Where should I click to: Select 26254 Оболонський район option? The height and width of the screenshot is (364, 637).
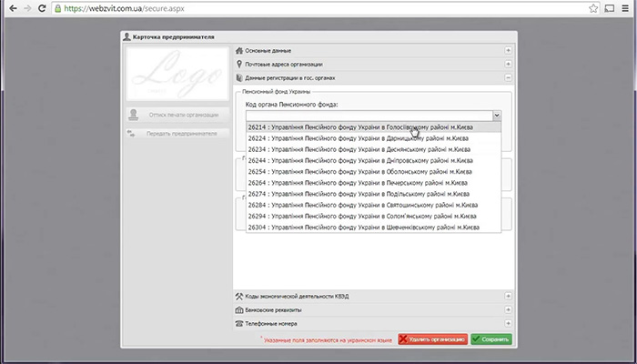click(x=373, y=171)
